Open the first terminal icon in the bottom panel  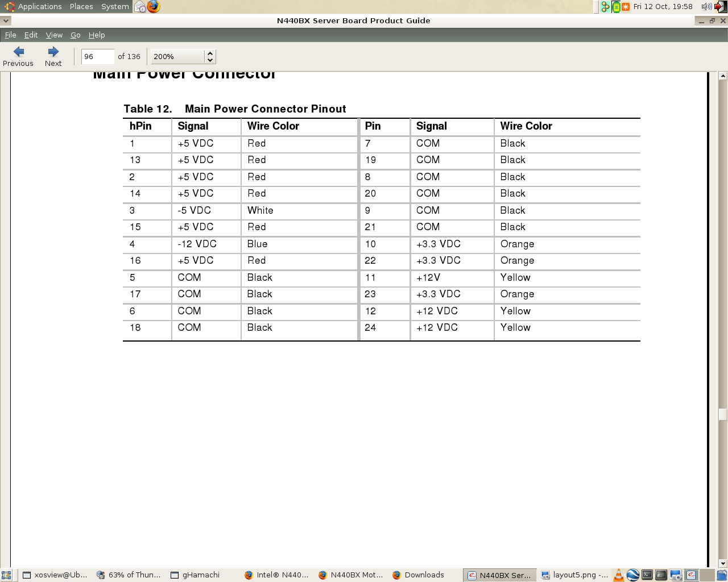[647, 575]
